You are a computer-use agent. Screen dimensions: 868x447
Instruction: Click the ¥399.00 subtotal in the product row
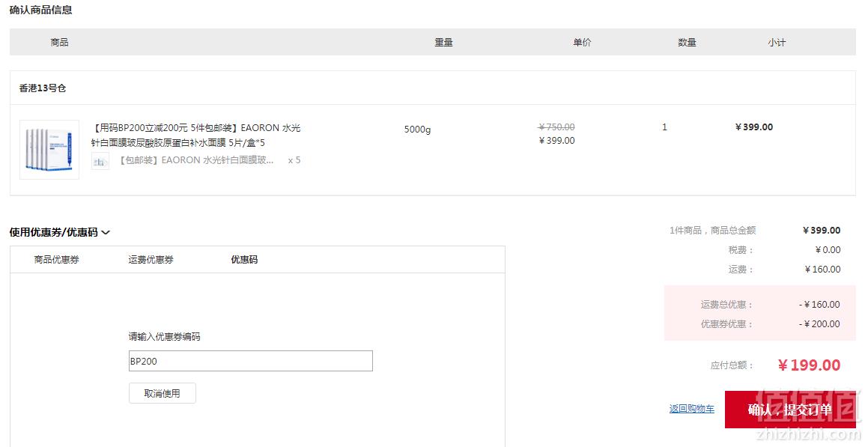tap(754, 127)
